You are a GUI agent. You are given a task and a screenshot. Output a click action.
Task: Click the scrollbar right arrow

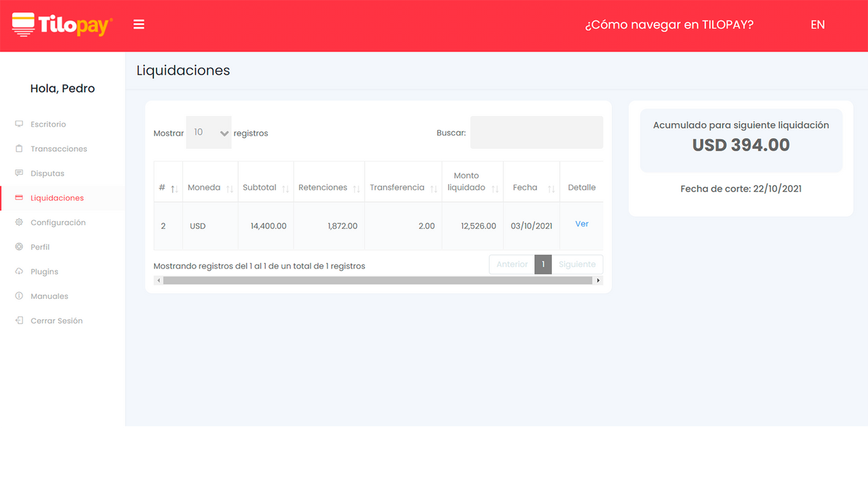pyautogui.click(x=598, y=280)
